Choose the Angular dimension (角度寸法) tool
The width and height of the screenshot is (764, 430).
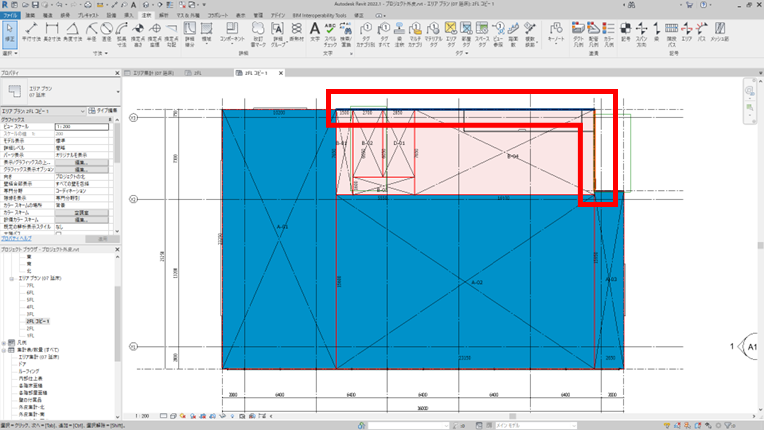[x=72, y=32]
